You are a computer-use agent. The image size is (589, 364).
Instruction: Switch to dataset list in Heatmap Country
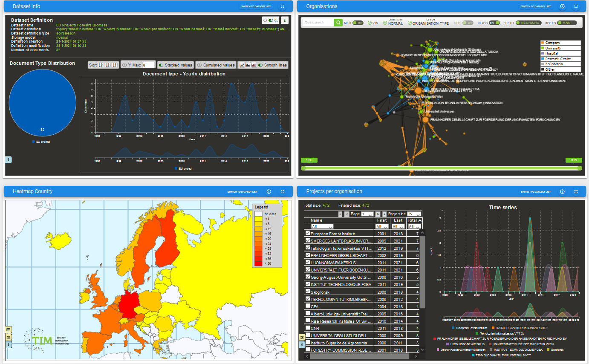point(243,191)
